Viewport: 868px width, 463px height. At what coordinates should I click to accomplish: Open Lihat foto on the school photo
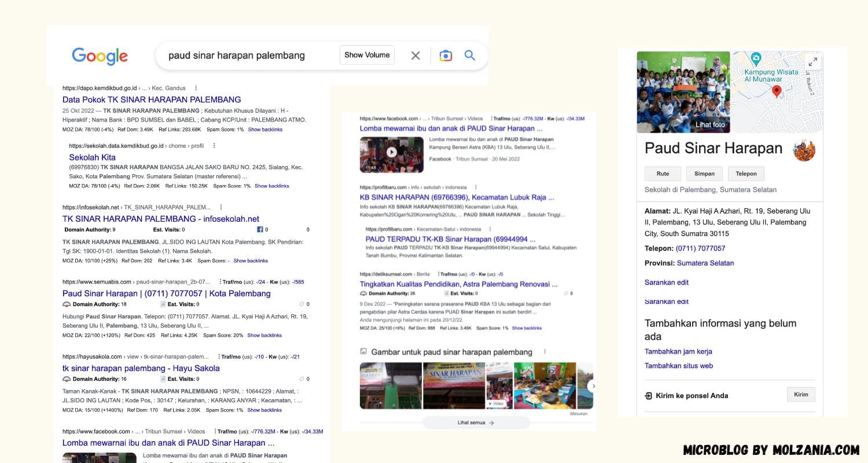click(x=710, y=125)
